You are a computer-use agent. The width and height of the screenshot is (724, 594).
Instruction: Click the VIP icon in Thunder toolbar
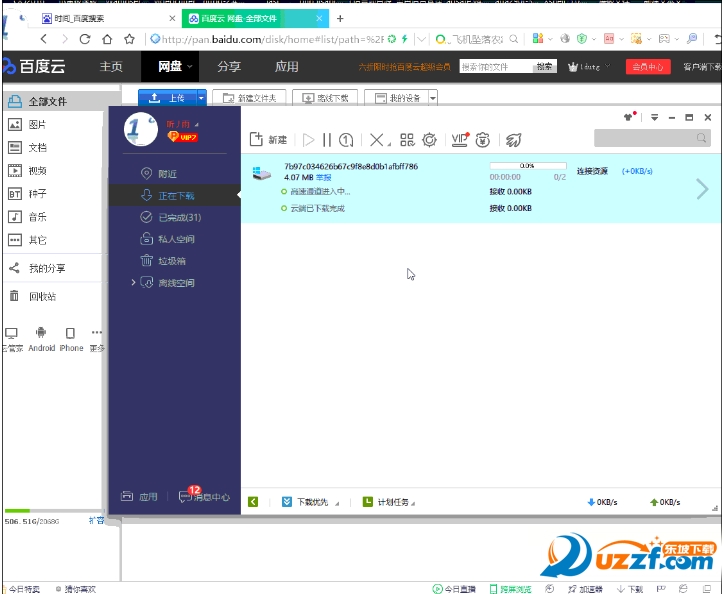(460, 139)
